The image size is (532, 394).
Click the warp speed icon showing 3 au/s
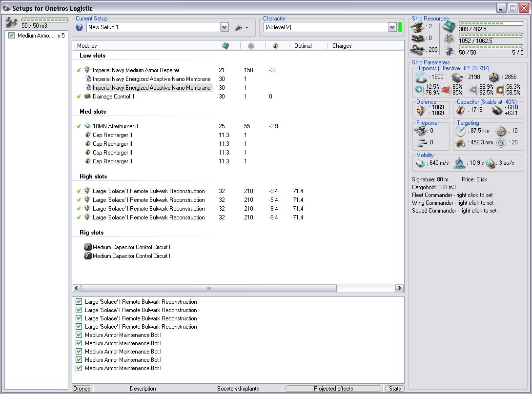click(x=490, y=163)
